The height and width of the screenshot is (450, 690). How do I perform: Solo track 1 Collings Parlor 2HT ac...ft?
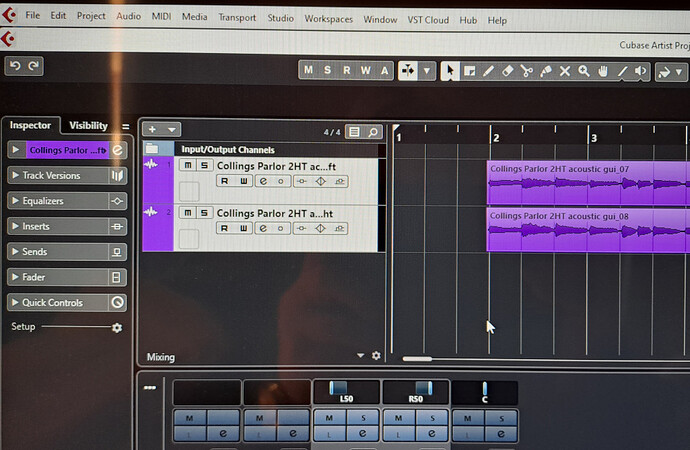coord(204,165)
